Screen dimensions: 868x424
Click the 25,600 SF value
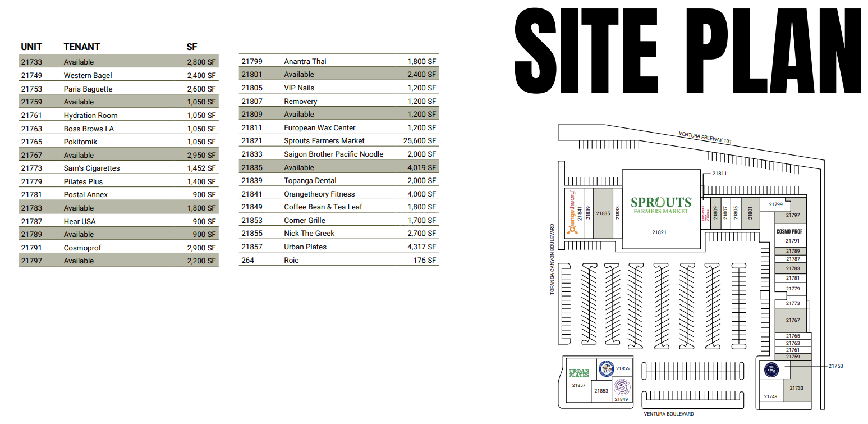point(420,140)
